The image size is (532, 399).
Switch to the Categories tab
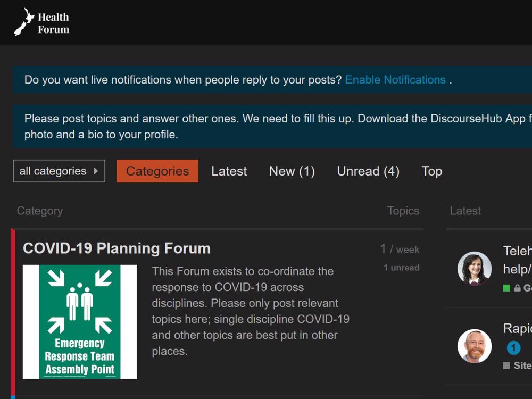(x=157, y=171)
